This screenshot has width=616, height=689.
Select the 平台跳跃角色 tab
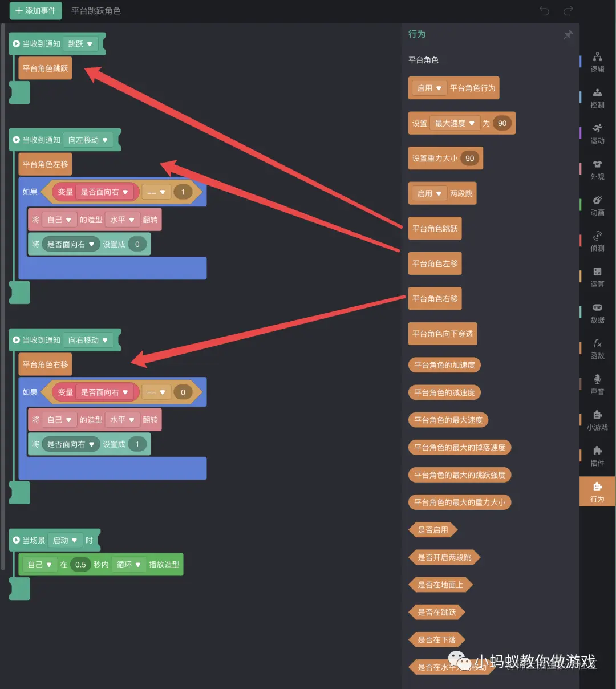pyautogui.click(x=96, y=11)
